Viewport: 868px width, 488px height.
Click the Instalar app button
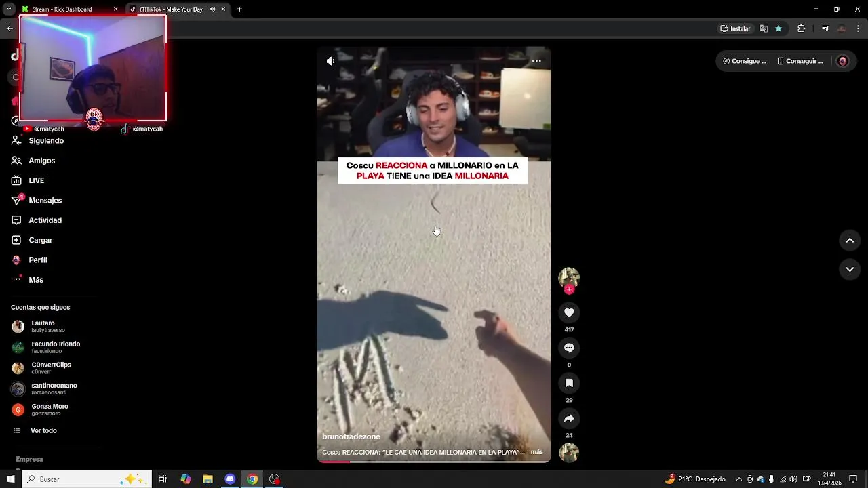pyautogui.click(x=735, y=28)
